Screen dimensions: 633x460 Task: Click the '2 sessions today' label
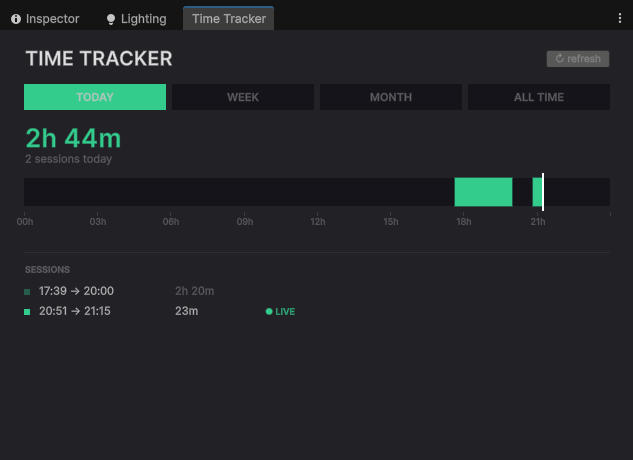69,159
